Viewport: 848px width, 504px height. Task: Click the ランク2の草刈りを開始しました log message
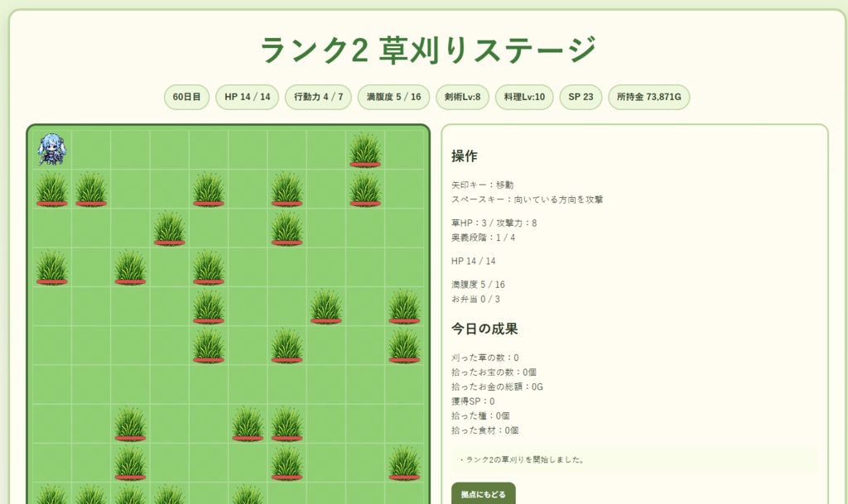(522, 460)
